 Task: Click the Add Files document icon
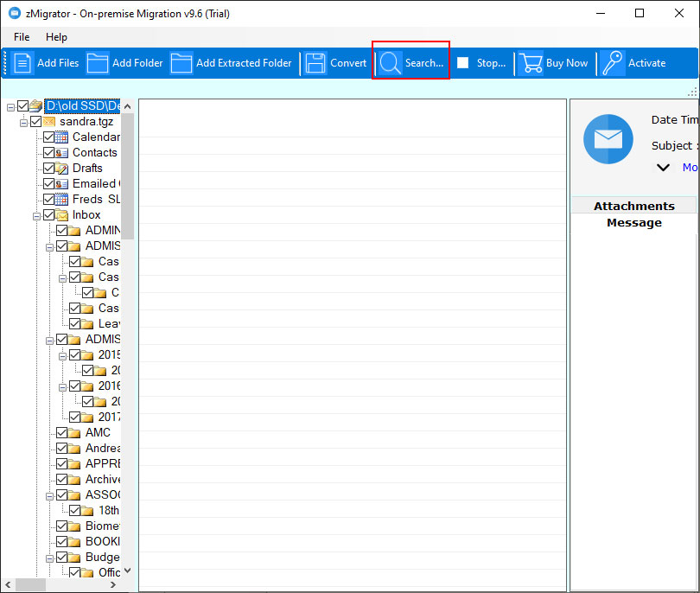click(x=22, y=63)
